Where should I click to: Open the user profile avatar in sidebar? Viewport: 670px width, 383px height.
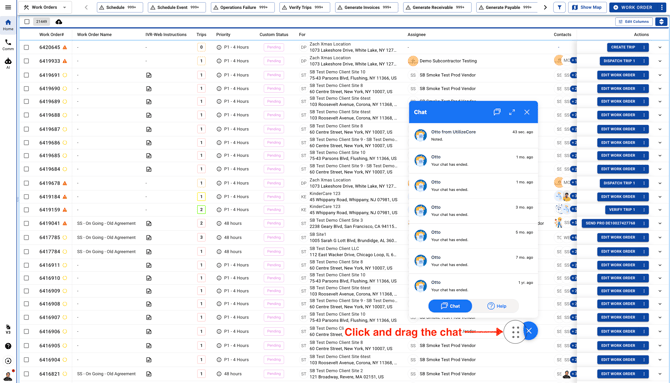pos(8,375)
